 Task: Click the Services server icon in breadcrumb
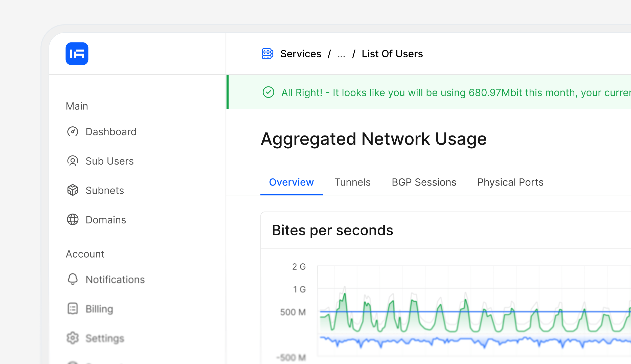pos(267,54)
